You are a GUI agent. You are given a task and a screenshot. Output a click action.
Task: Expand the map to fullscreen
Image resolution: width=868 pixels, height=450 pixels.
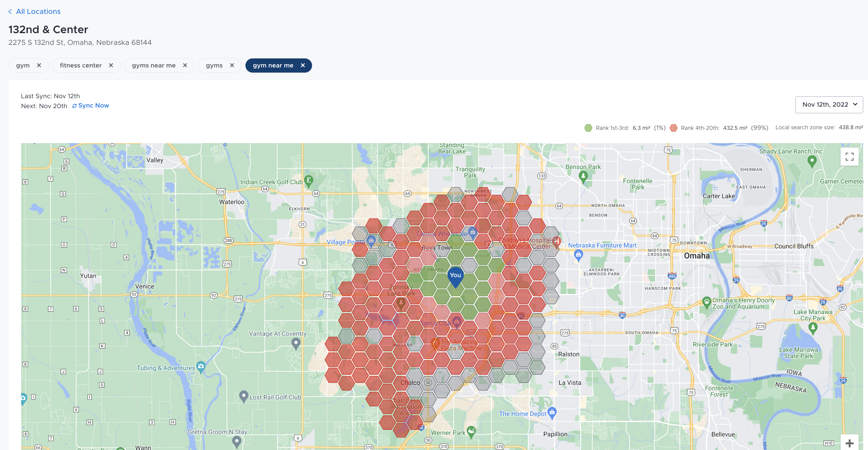[849, 156]
